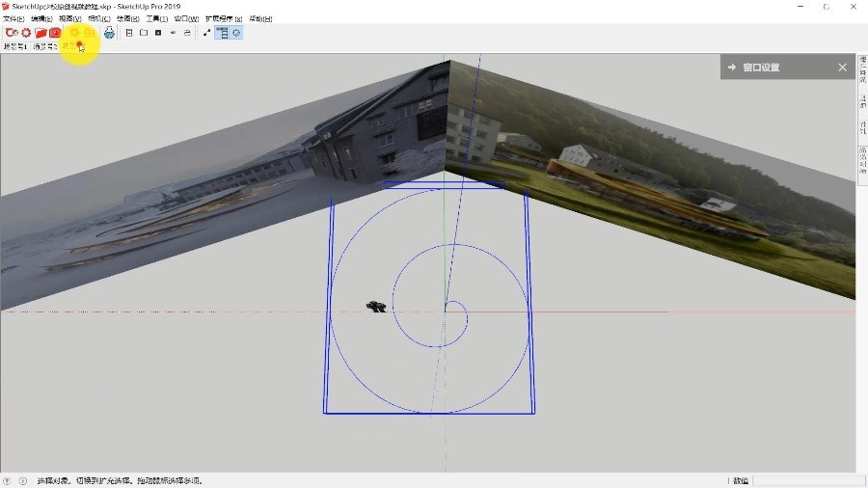
Task: Click the blue flask toolbar icon
Action: pyautogui.click(x=109, y=33)
